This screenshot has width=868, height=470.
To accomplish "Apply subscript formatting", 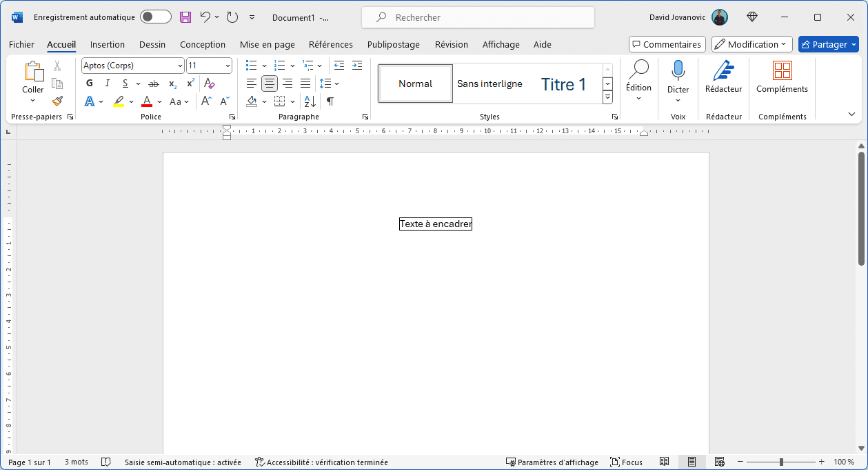I will pos(172,84).
